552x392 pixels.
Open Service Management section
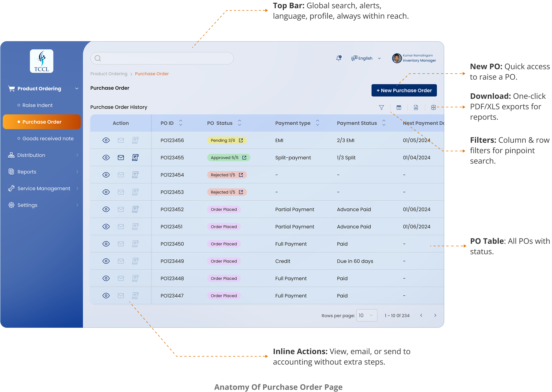pos(44,188)
